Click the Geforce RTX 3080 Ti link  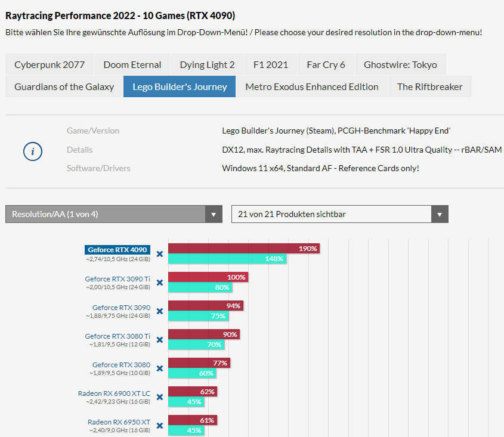point(118,336)
